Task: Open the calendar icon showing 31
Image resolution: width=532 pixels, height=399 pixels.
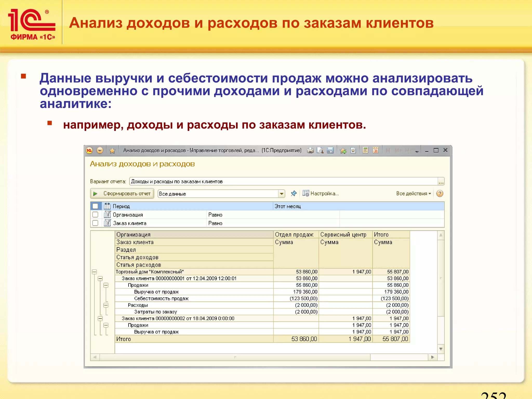Action: (x=376, y=150)
